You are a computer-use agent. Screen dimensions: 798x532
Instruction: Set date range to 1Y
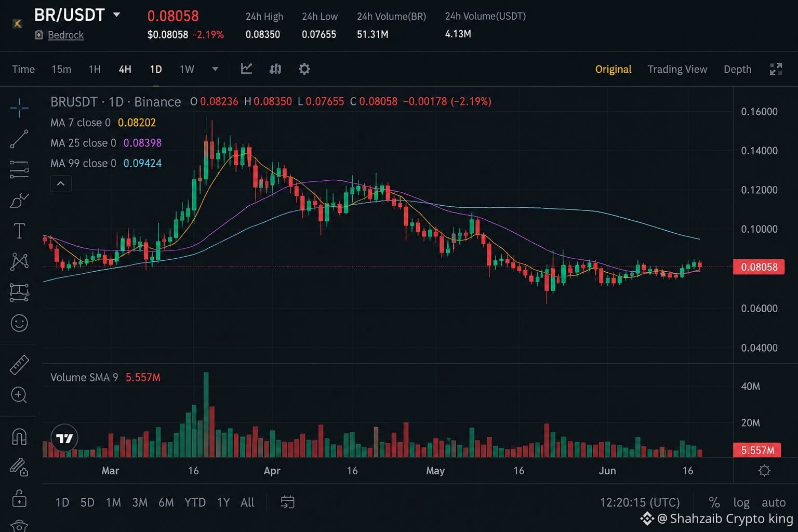(223, 502)
